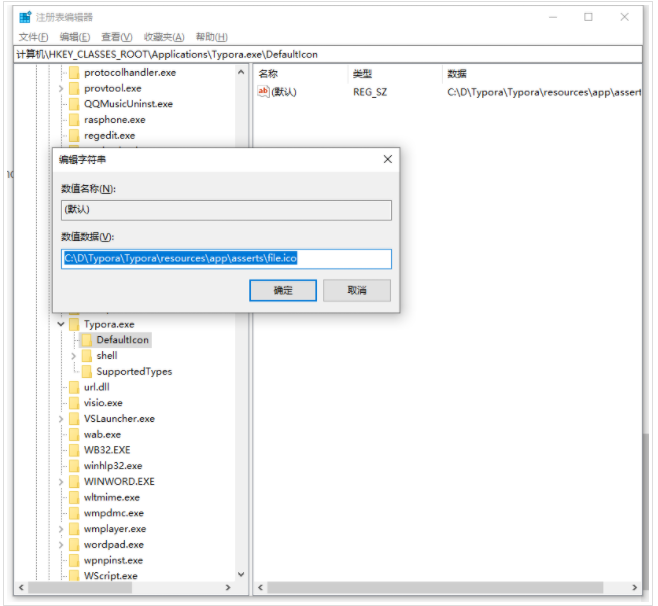This screenshot has height=606, width=658.
Task: Click the WINWORD.EXE folder icon
Action: click(x=74, y=481)
